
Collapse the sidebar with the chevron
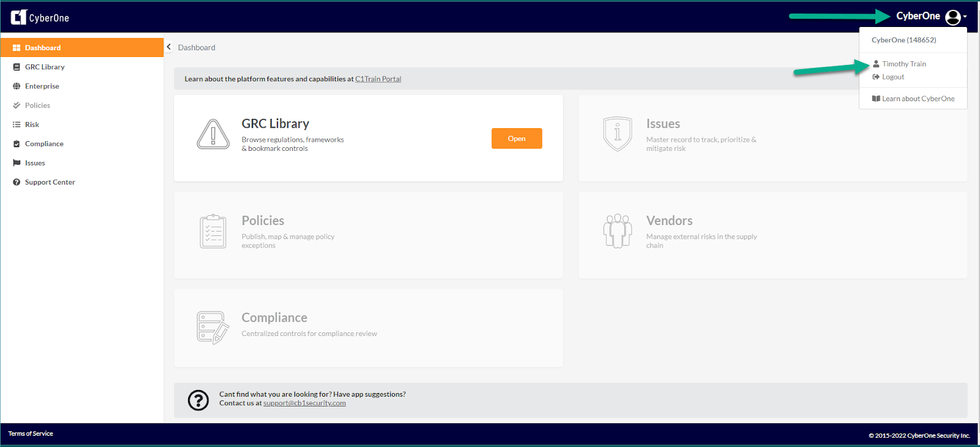click(168, 47)
